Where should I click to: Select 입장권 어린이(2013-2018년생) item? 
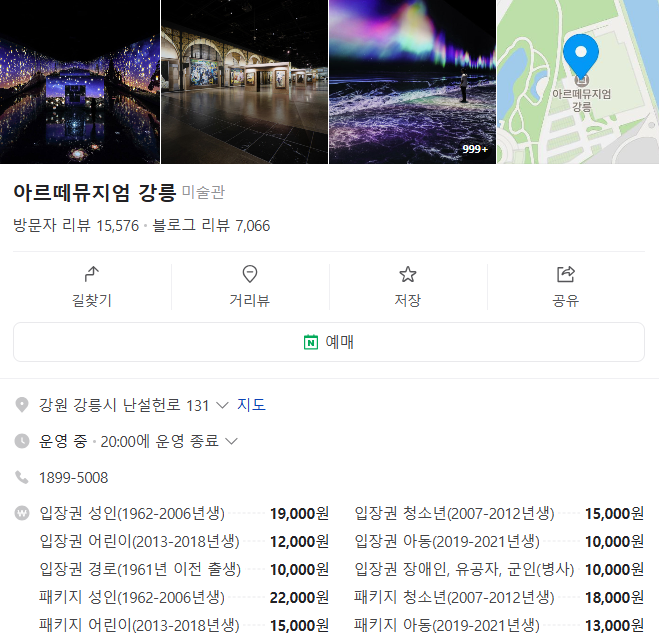click(x=139, y=541)
